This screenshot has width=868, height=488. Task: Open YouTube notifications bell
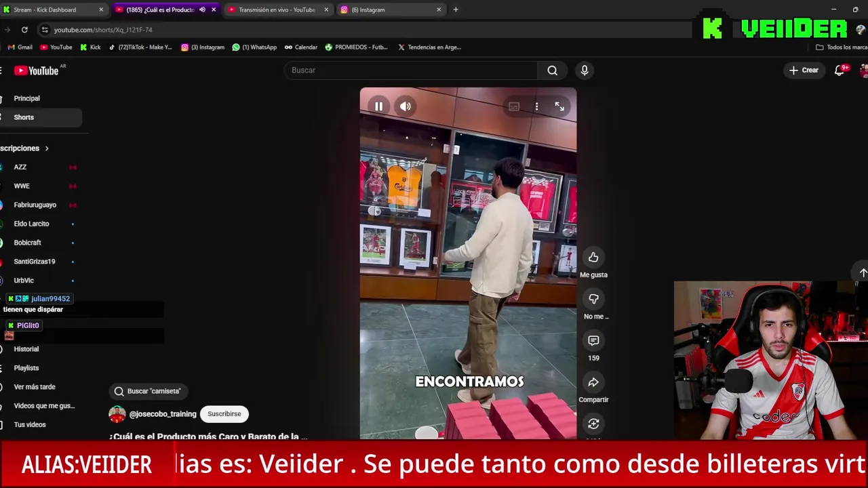coord(840,70)
